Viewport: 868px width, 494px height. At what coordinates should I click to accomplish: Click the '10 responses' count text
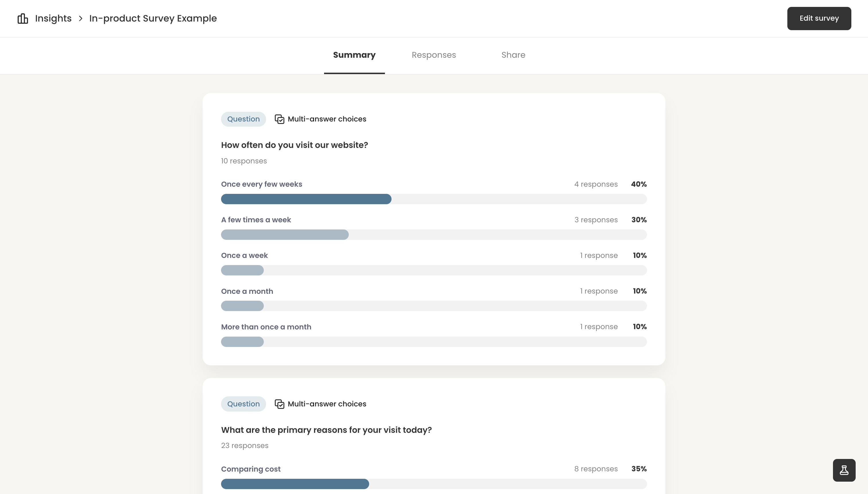(244, 161)
